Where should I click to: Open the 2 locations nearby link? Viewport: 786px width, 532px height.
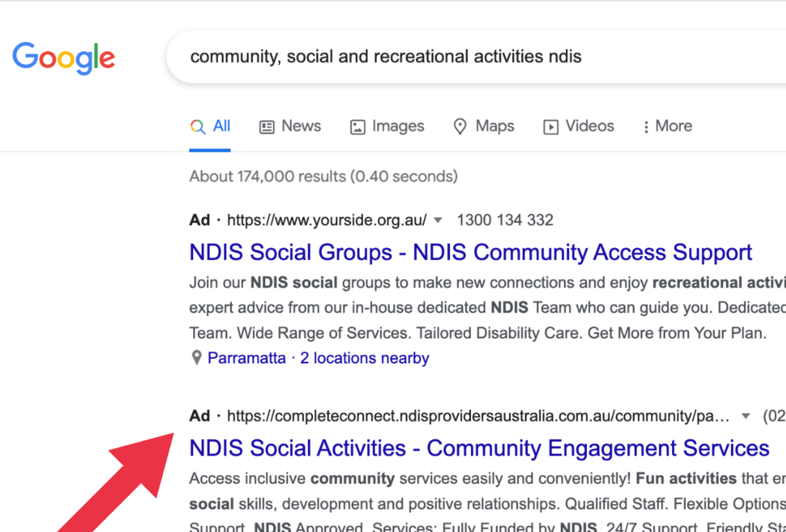pyautogui.click(x=364, y=358)
